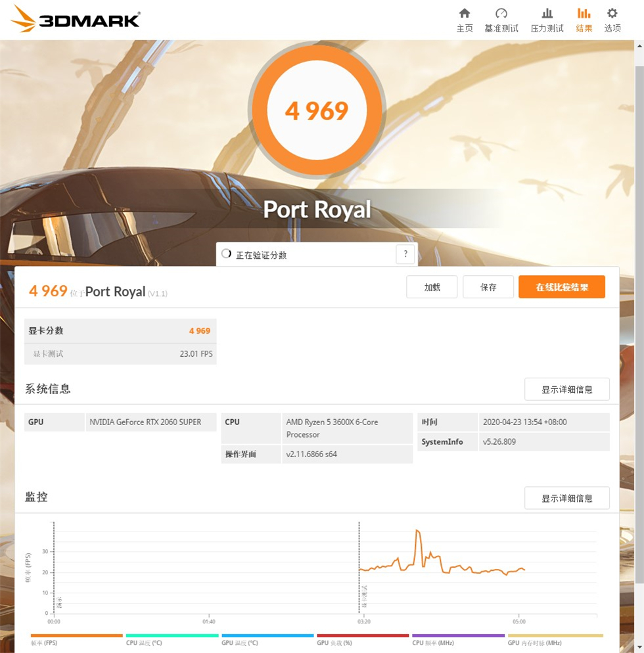This screenshot has height=653, width=644.
Task: Click AMD Ryzen 5 3600X processor cell
Action: (347, 428)
